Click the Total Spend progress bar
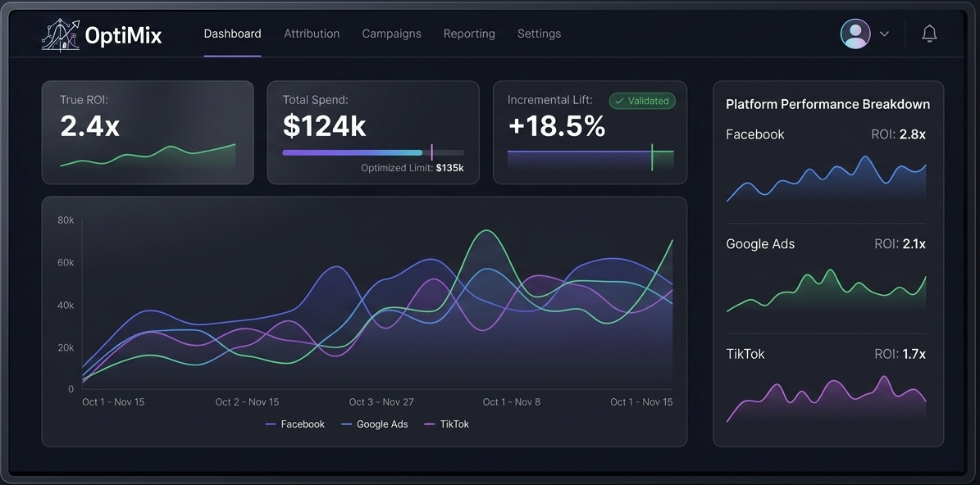The width and height of the screenshot is (980, 485). (x=373, y=152)
